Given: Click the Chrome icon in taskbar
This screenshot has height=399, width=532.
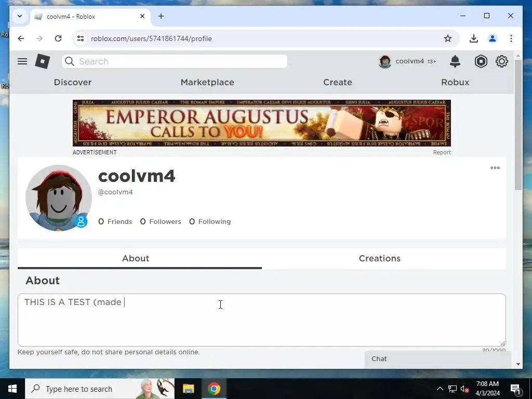Looking at the screenshot, I should (214, 389).
